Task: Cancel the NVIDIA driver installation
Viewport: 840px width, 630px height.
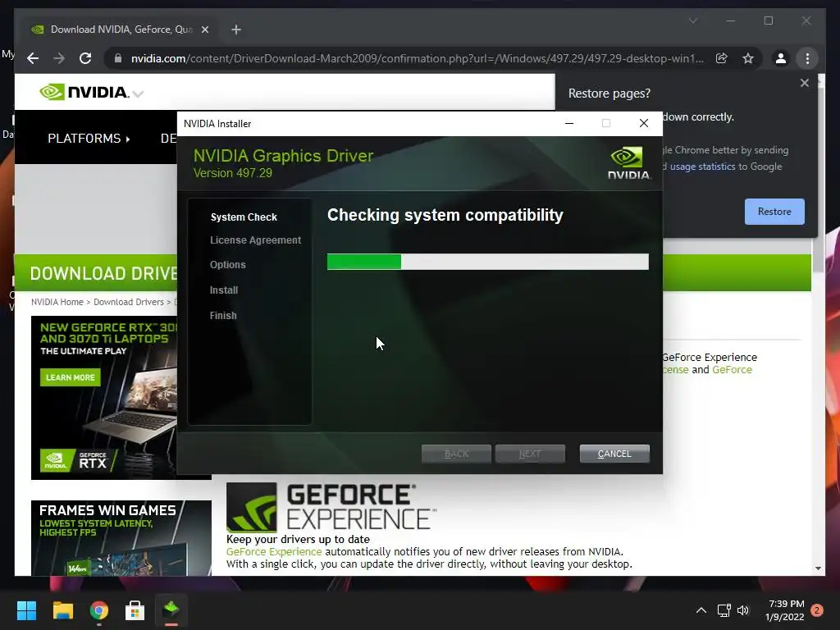Action: pyautogui.click(x=614, y=454)
